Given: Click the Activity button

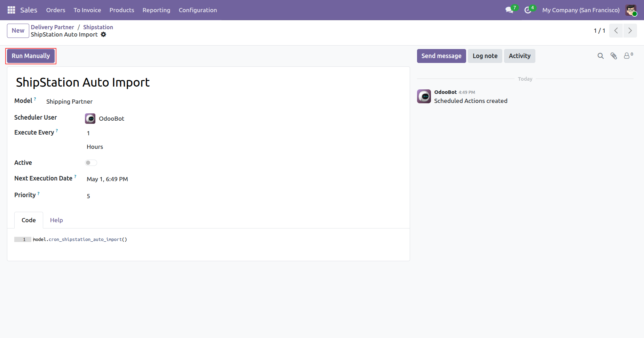Looking at the screenshot, I should click(x=520, y=56).
